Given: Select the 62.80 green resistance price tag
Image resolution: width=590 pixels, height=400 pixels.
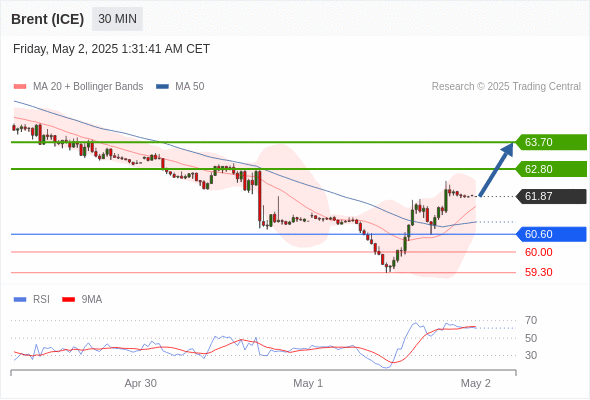Looking at the screenshot, I should (x=551, y=169).
